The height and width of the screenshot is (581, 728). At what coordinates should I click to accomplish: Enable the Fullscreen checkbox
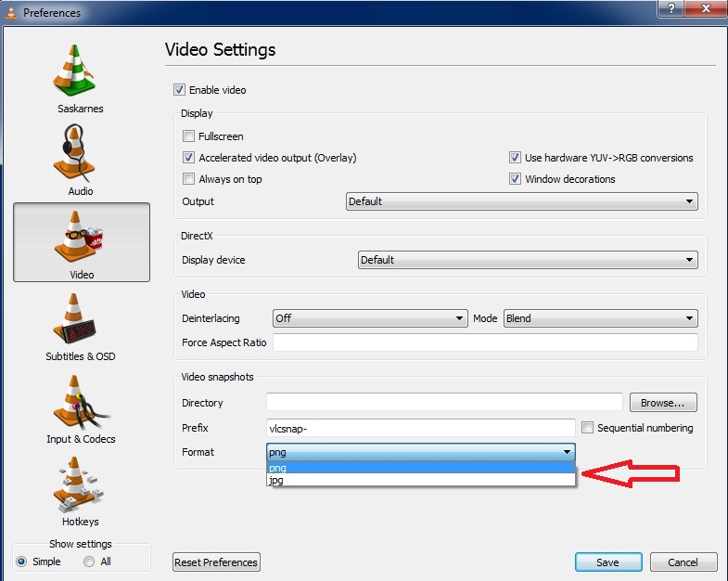pos(189,136)
